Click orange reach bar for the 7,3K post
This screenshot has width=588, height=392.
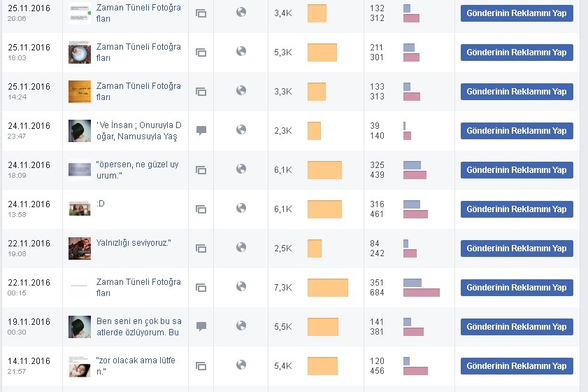click(328, 288)
